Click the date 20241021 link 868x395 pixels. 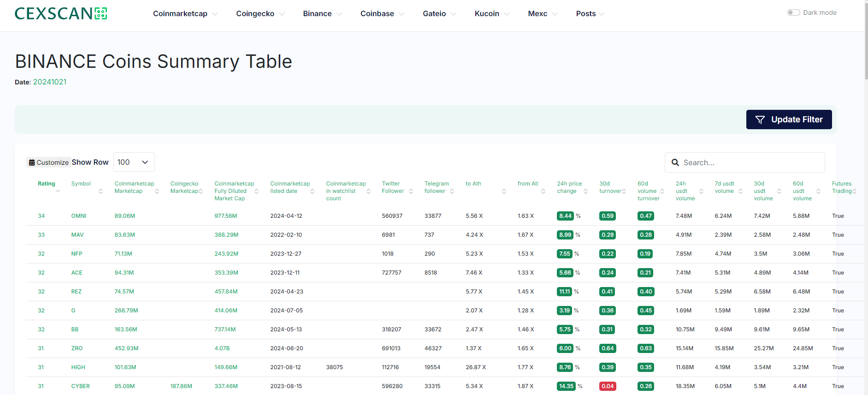50,82
